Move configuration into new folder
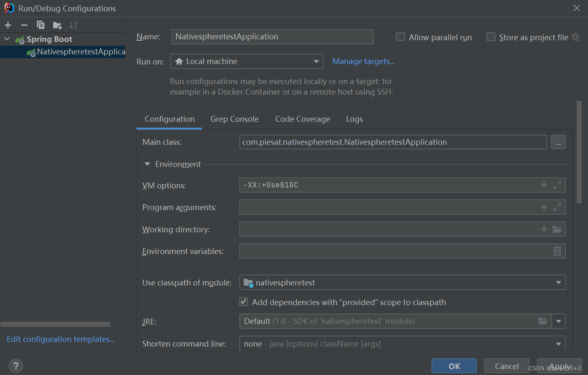 tap(57, 26)
